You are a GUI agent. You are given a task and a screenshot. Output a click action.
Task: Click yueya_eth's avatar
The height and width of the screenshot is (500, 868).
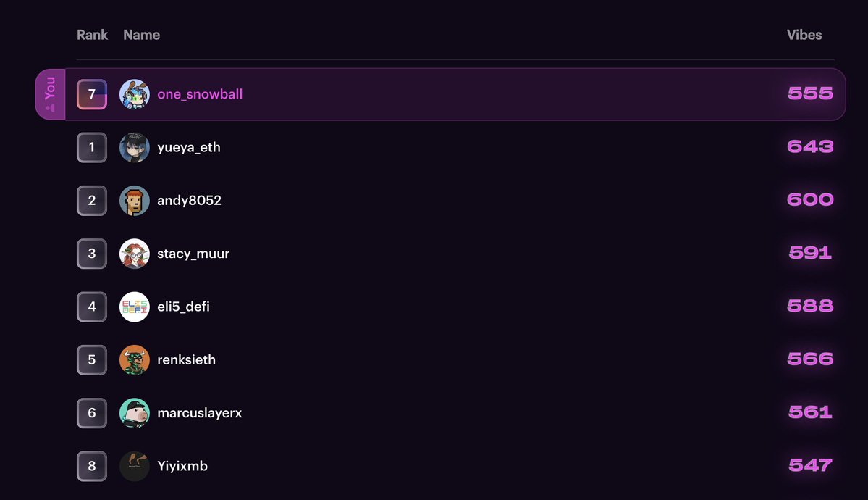tap(135, 147)
